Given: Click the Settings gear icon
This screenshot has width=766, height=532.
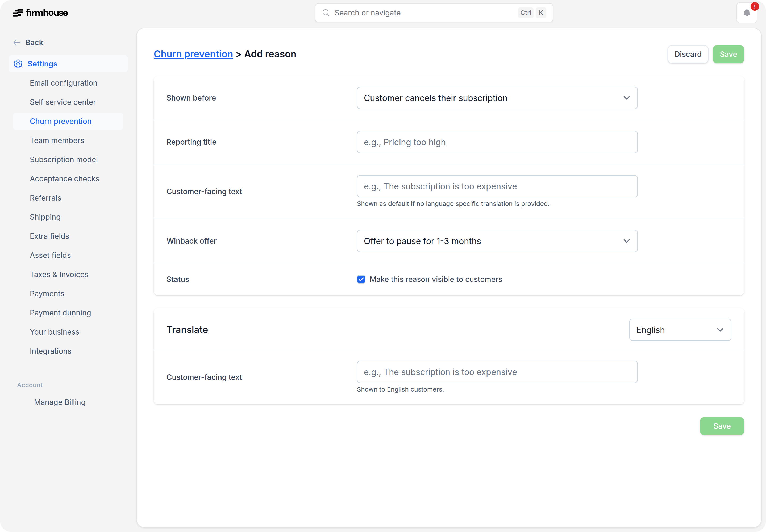Looking at the screenshot, I should click(x=18, y=64).
